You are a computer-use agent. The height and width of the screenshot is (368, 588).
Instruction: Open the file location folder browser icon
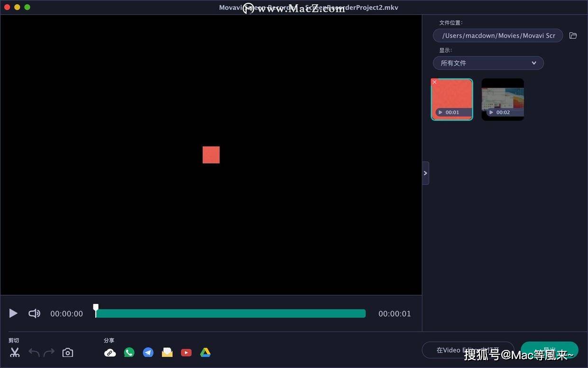[x=573, y=35]
